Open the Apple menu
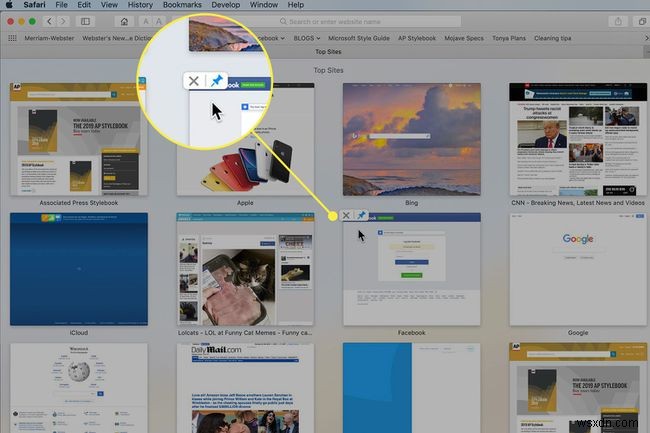Viewport: 650px width, 433px height. (9, 5)
